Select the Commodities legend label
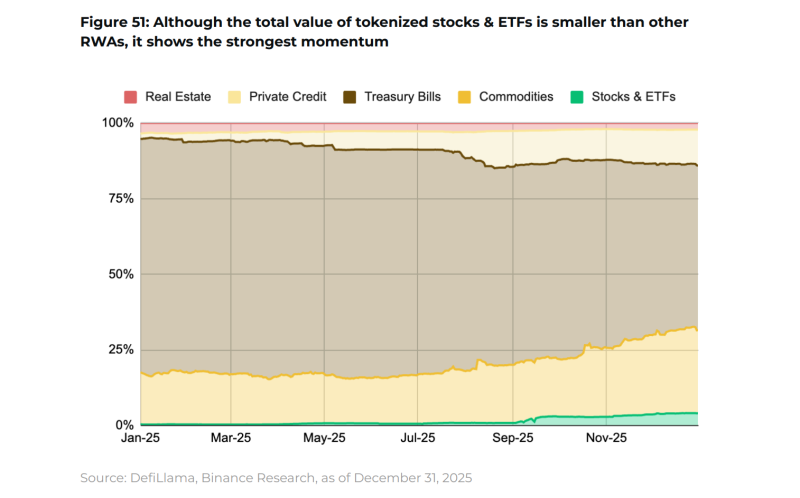 (516, 97)
